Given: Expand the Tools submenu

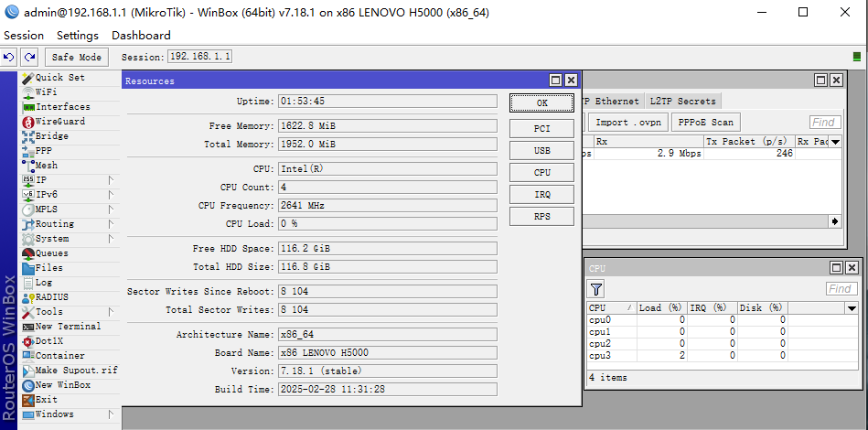Looking at the screenshot, I should (111, 312).
